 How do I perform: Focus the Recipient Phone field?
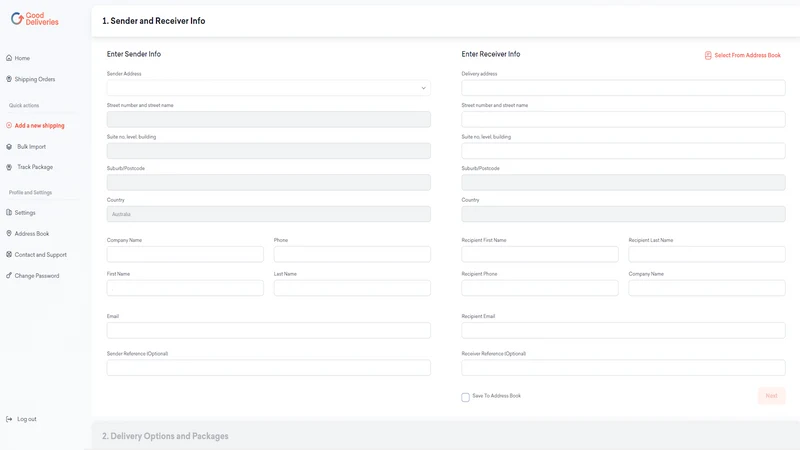pyautogui.click(x=540, y=288)
